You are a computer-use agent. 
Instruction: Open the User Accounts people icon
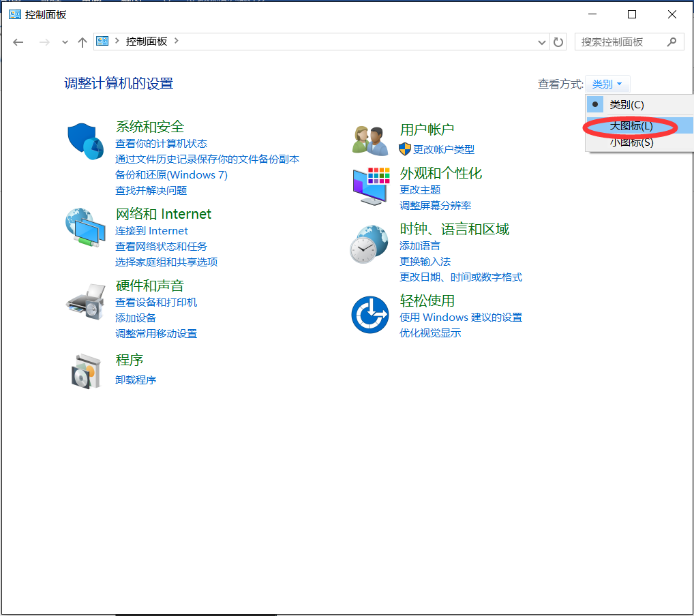pos(370,140)
